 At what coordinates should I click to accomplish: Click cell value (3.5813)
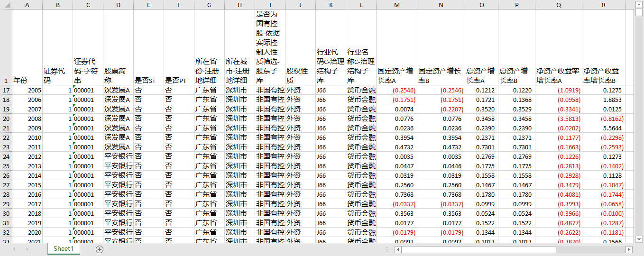pos(559,119)
